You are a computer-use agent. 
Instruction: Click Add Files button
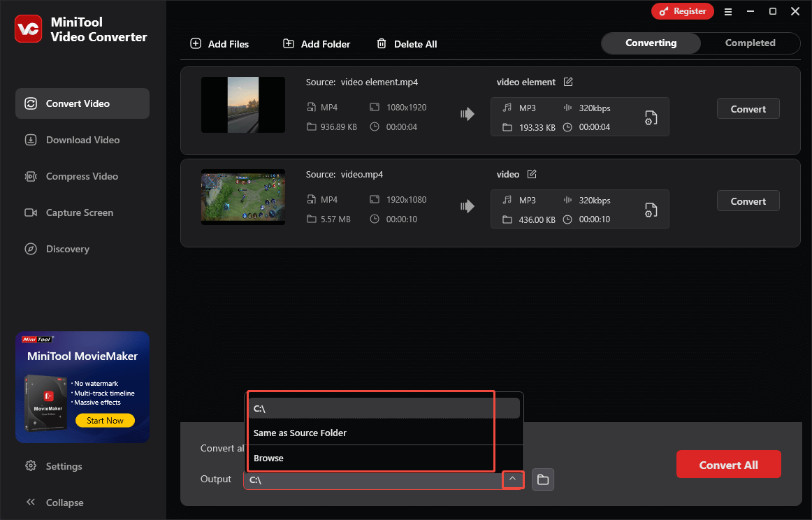coord(219,44)
